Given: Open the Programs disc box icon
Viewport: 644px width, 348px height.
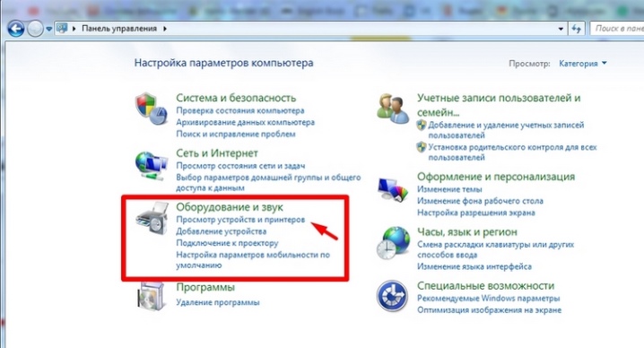Looking at the screenshot, I should (152, 295).
